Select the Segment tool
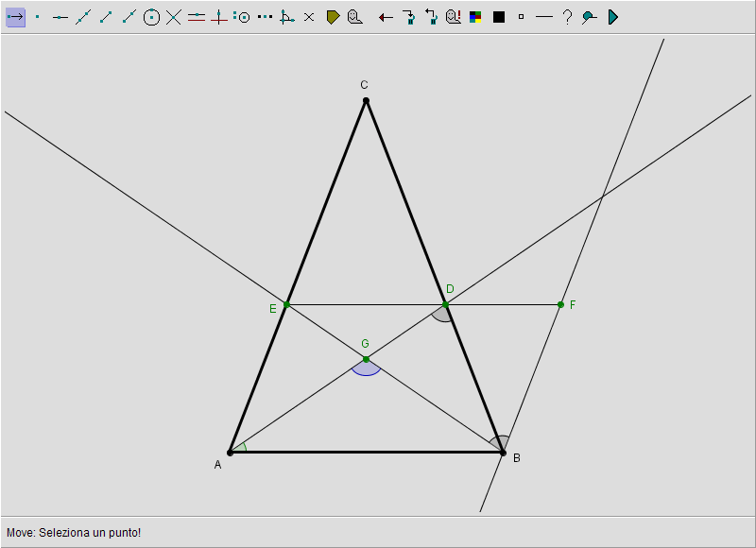Viewport: 756px width, 548px height. point(106,17)
